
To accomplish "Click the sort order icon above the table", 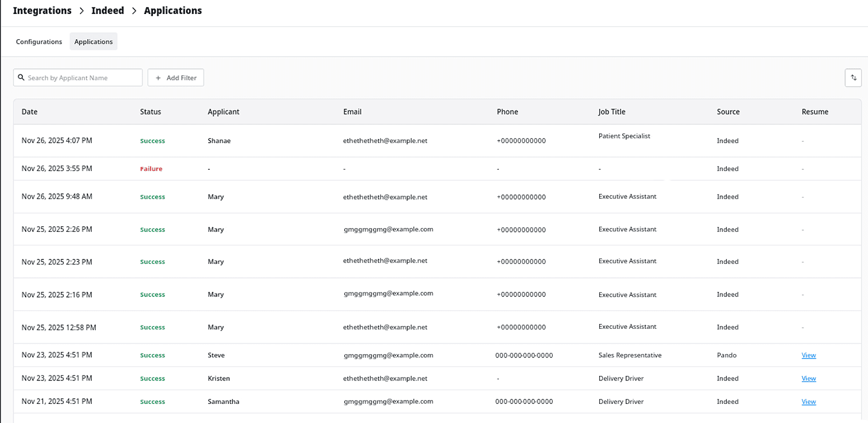I will (853, 77).
